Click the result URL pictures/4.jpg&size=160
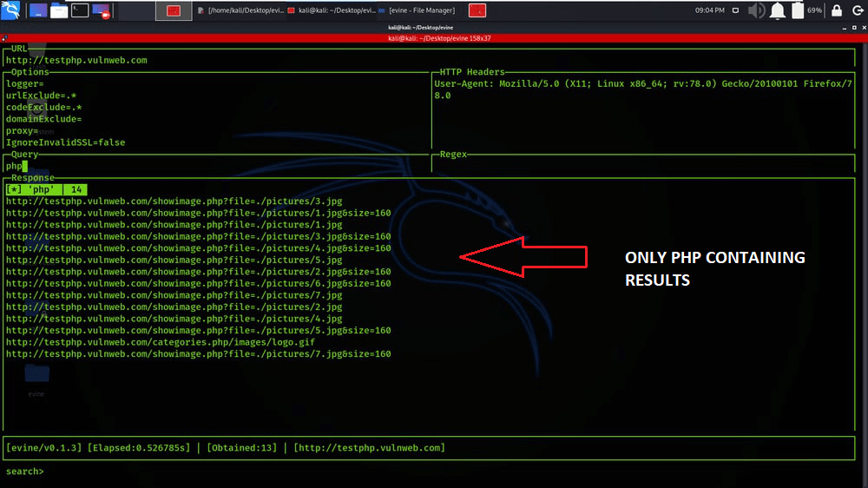 click(198, 248)
